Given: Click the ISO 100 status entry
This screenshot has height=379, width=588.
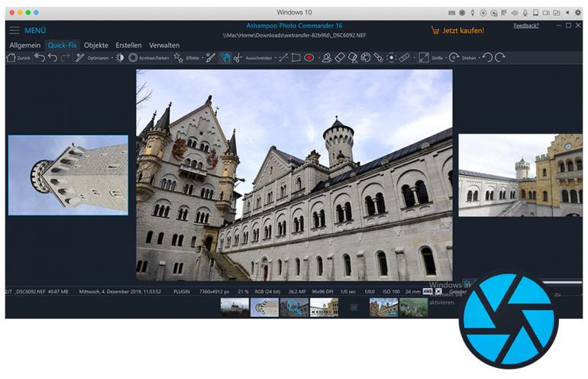Looking at the screenshot, I should click(x=391, y=292).
